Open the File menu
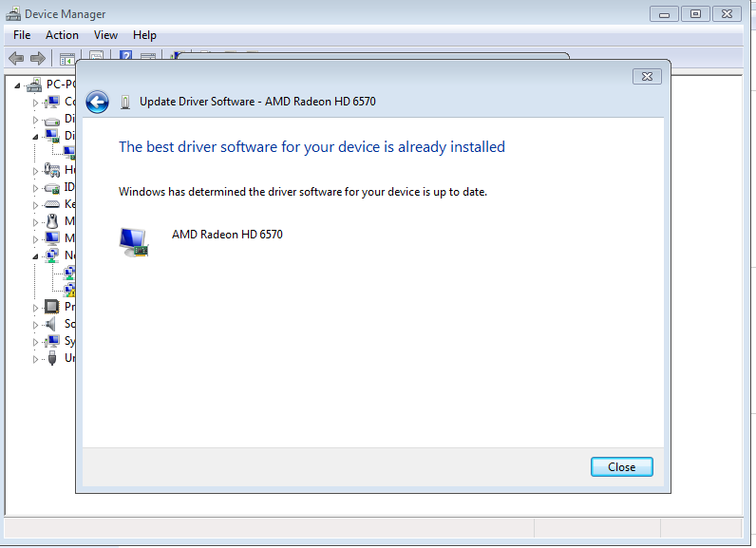 point(22,35)
